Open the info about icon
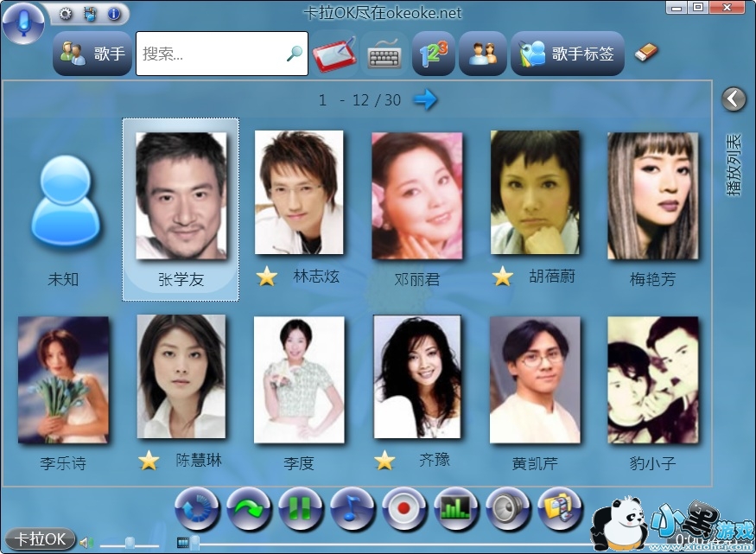The height and width of the screenshot is (554, 756). click(114, 14)
